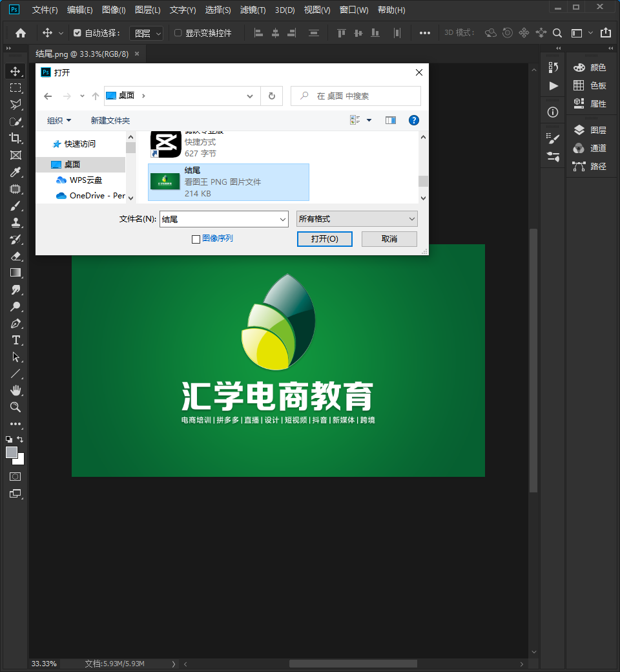Select the Line tool
The height and width of the screenshot is (672, 620).
coord(15,373)
